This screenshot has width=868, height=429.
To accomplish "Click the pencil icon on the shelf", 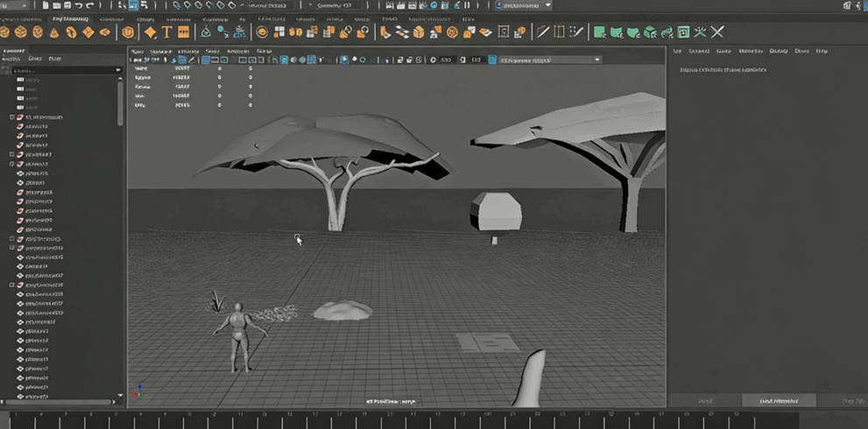I will pos(543,32).
